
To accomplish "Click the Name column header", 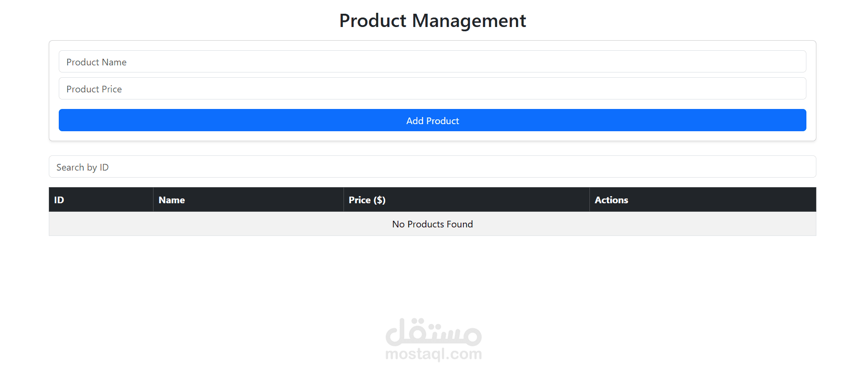I will pos(172,200).
